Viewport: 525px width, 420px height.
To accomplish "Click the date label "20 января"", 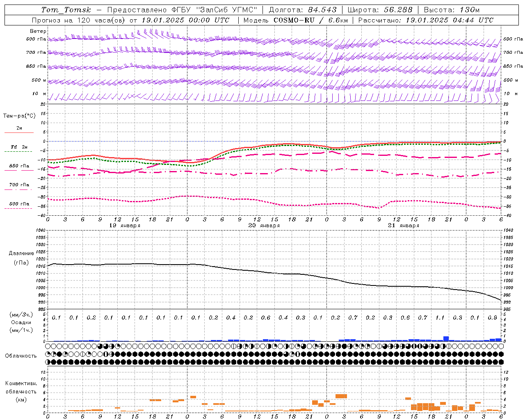I will click(x=264, y=226).
